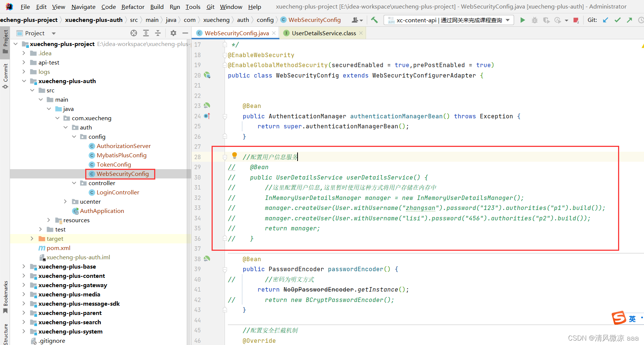This screenshot has width=644, height=345.
Task: Expand the xuecheng-plus-gateway module
Action: (24, 285)
